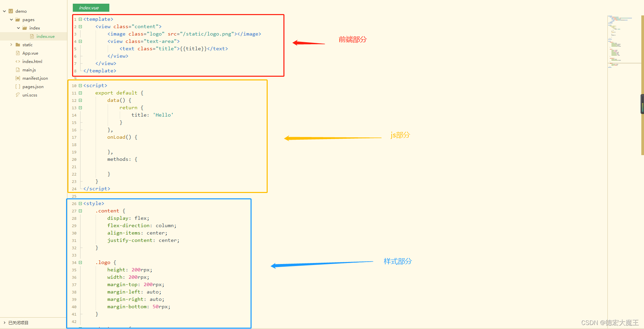Click the uni.scss file icon
Viewport: 644px width, 329px height.
[x=18, y=95]
